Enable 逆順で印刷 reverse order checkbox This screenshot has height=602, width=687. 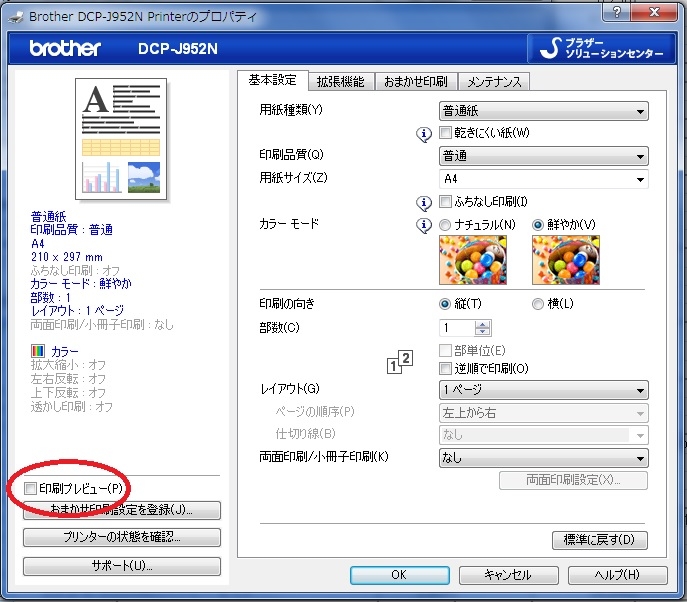pyautogui.click(x=445, y=368)
